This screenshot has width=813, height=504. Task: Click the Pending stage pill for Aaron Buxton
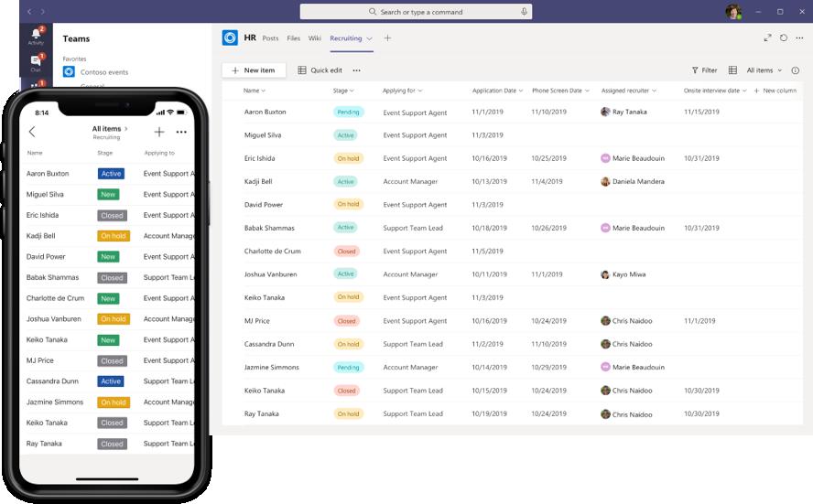click(x=349, y=112)
